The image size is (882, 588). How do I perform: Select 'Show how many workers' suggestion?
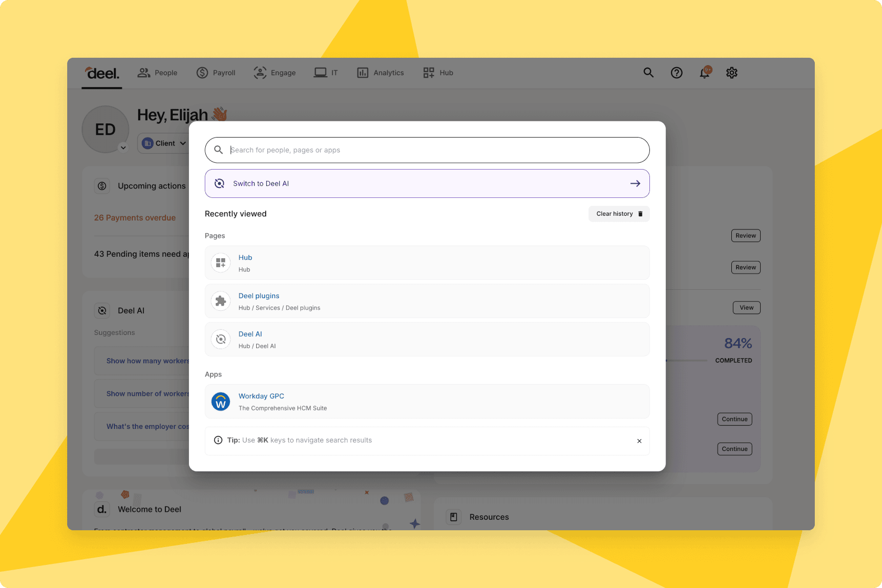142,361
